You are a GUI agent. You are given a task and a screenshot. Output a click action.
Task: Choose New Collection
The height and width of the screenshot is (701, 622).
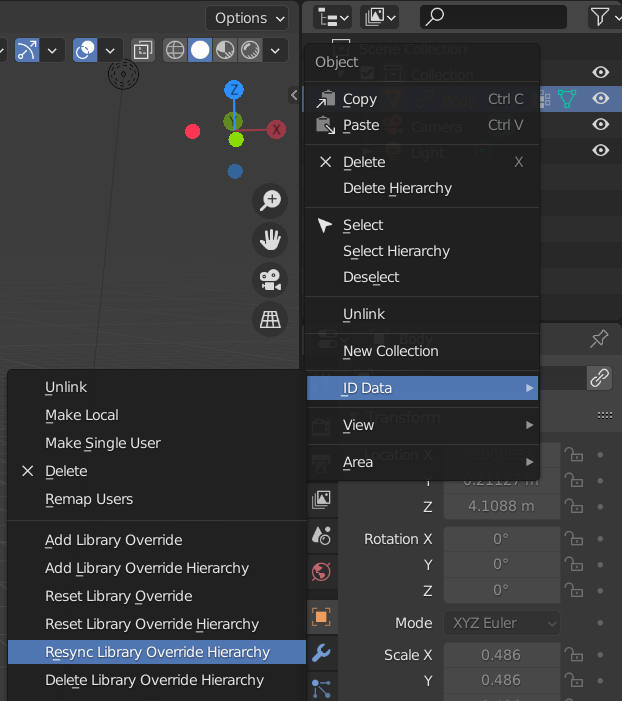(x=421, y=351)
